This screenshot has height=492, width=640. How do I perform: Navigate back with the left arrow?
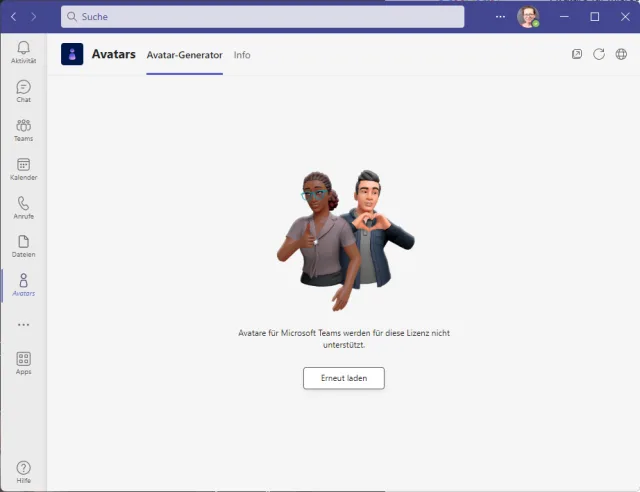click(13, 17)
